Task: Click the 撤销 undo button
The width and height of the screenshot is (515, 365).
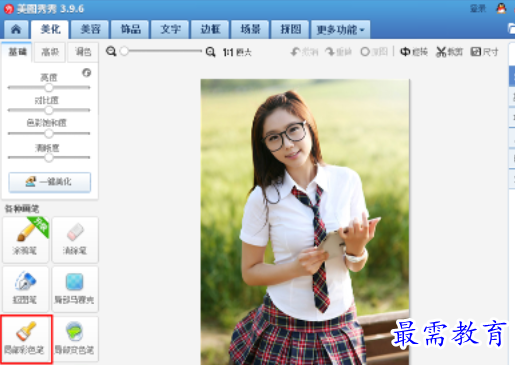Action: (304, 52)
